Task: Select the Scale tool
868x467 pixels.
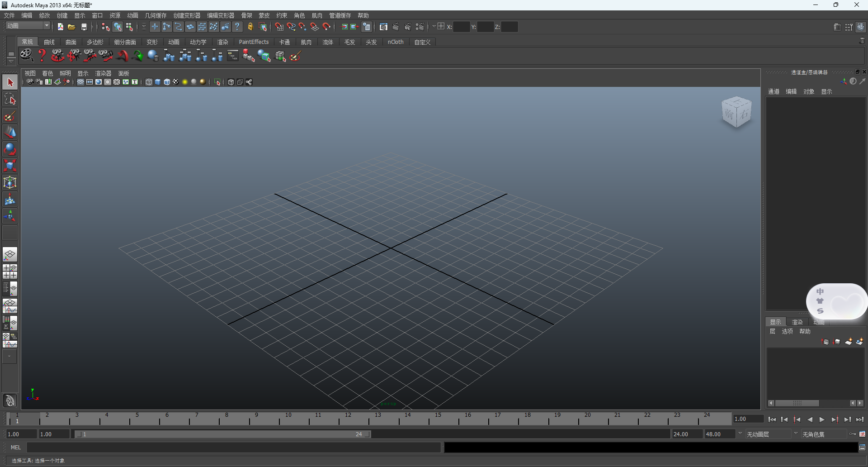Action: [x=10, y=166]
